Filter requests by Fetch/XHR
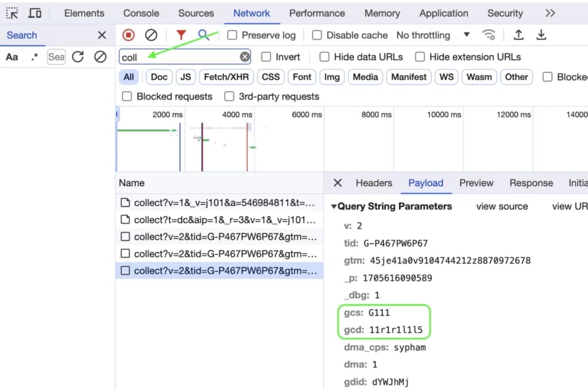 [x=226, y=77]
